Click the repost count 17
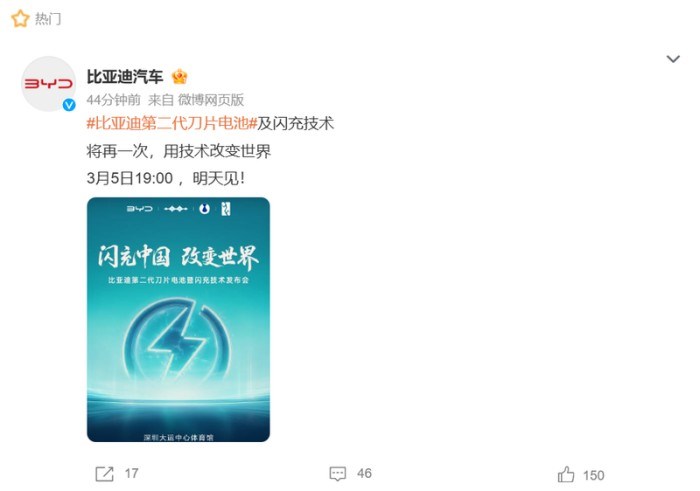This screenshot has width=700, height=491. pos(132,474)
